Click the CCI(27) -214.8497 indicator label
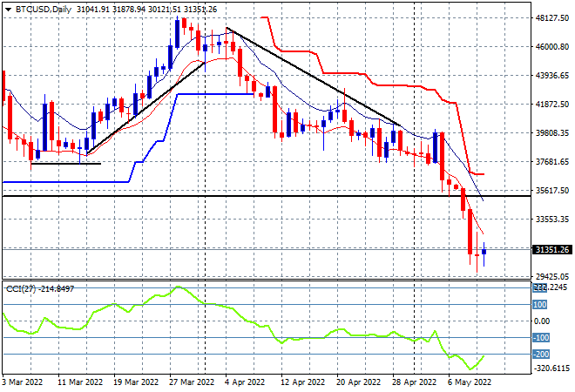The height and width of the screenshot is (392, 575). (40, 289)
